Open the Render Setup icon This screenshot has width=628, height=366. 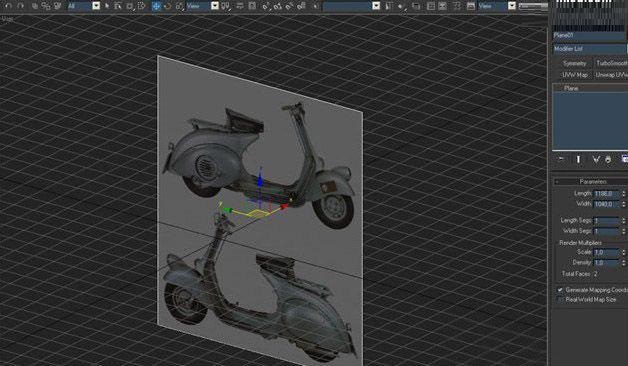(x=471, y=6)
